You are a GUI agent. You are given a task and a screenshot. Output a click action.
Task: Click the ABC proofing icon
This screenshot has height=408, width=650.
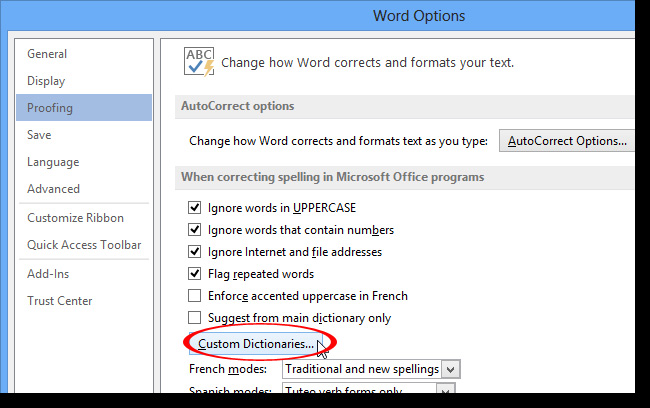(x=199, y=60)
